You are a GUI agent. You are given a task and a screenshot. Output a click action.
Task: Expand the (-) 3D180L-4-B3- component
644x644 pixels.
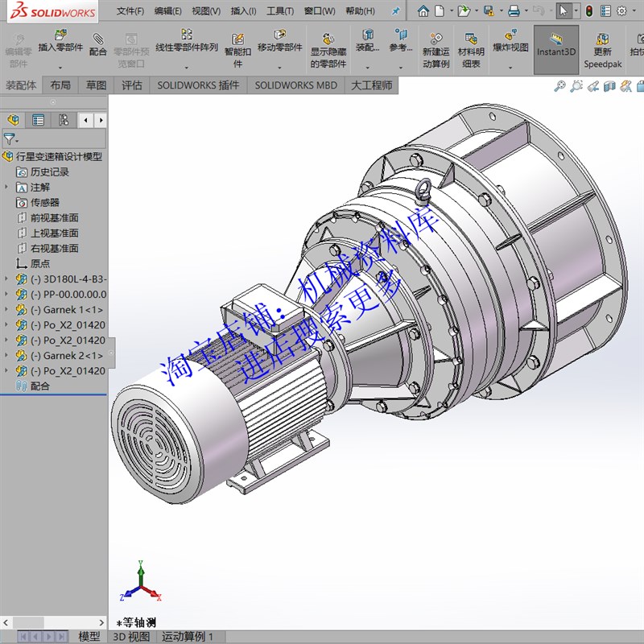pyautogui.click(x=6, y=279)
